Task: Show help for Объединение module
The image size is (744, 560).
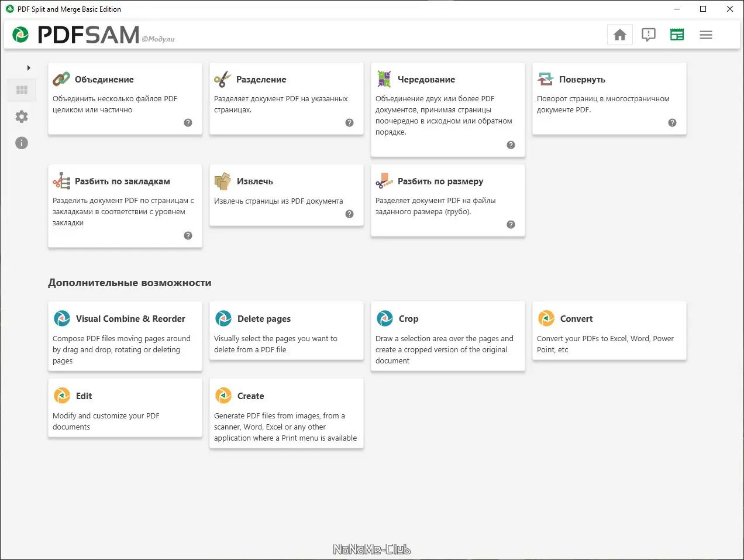Action: 188,123
